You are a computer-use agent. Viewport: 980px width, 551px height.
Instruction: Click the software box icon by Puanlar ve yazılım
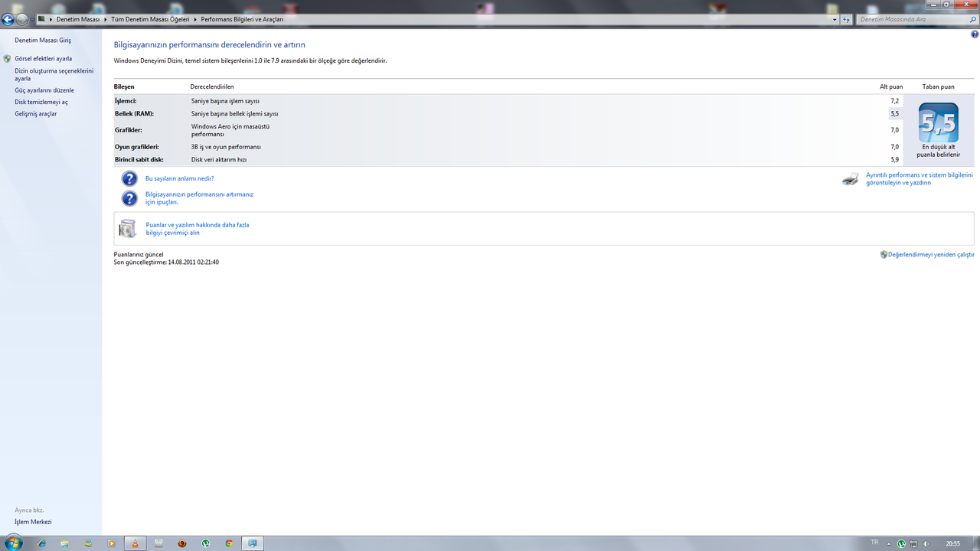(x=127, y=228)
